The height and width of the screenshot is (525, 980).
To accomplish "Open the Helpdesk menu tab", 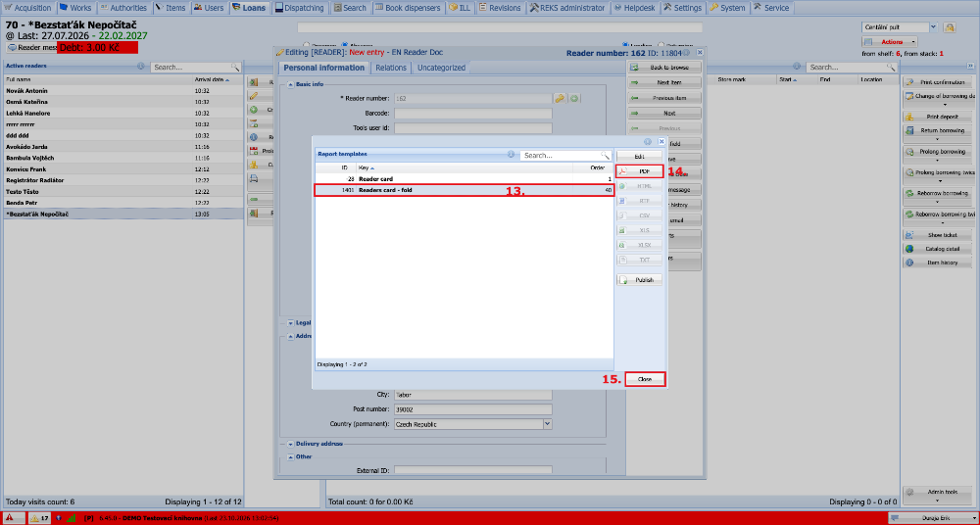I will coord(634,8).
